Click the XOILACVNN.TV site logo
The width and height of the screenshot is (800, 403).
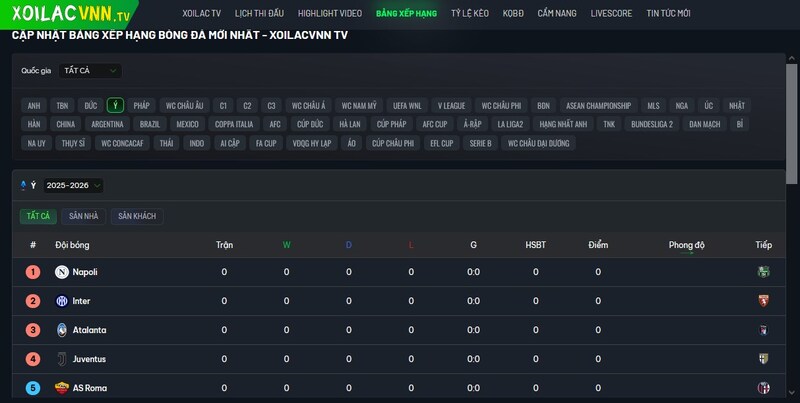(70, 14)
